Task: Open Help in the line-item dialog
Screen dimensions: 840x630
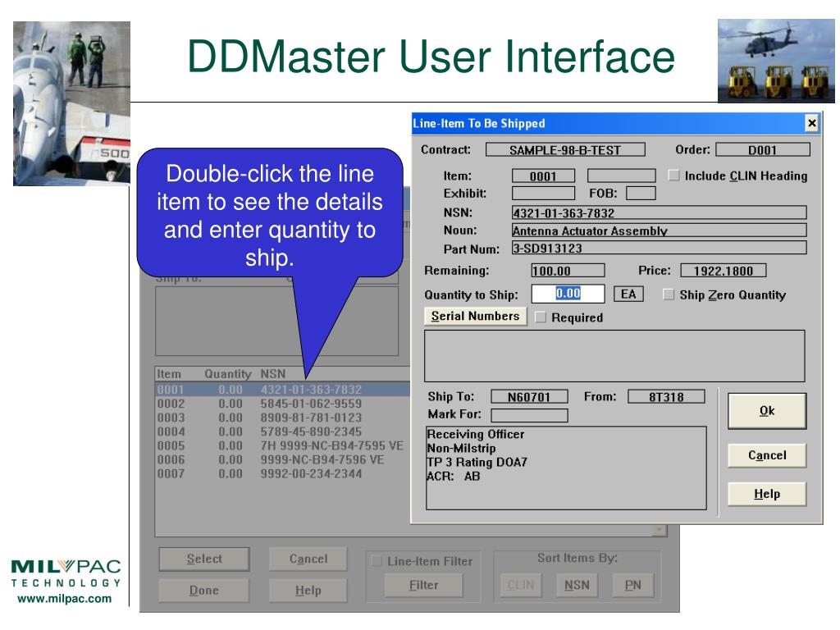Action: (x=767, y=494)
